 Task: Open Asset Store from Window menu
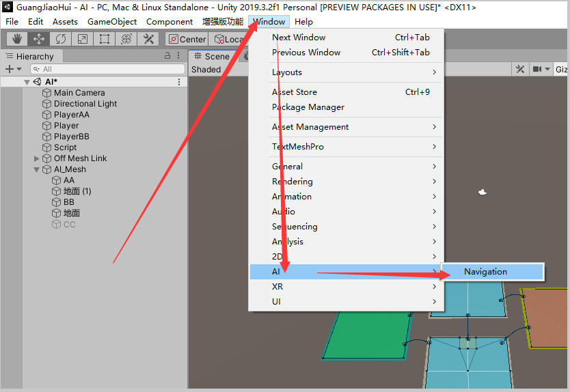[346, 92]
